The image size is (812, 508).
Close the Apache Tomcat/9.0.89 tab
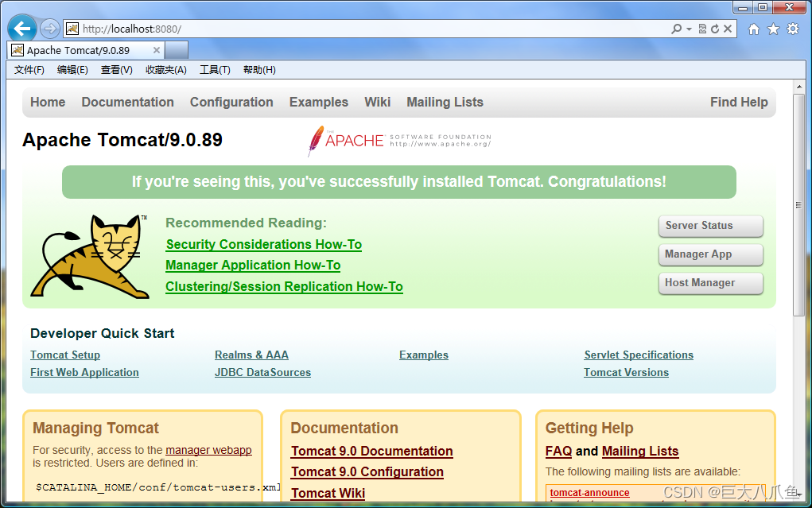coord(157,50)
